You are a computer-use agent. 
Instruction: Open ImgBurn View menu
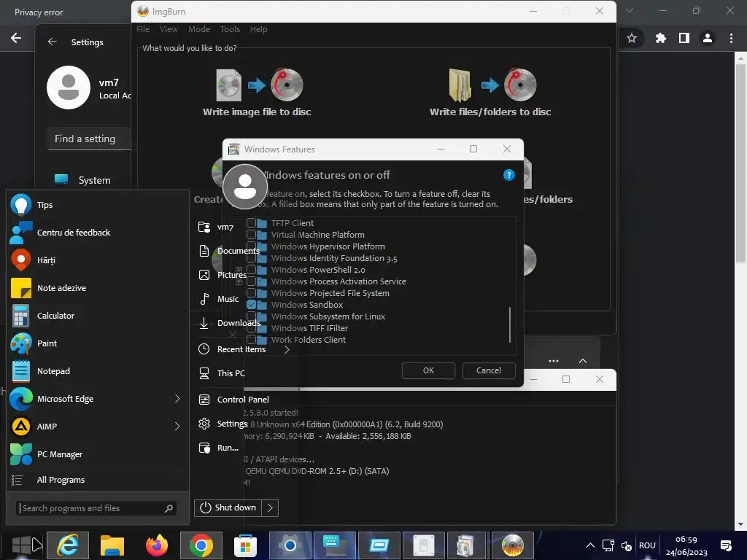(169, 29)
